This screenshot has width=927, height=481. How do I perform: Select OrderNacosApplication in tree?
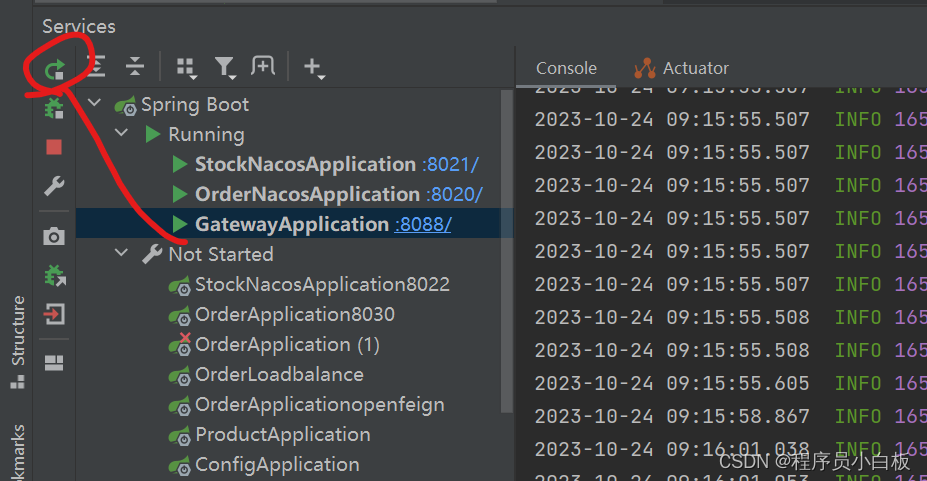click(x=307, y=194)
